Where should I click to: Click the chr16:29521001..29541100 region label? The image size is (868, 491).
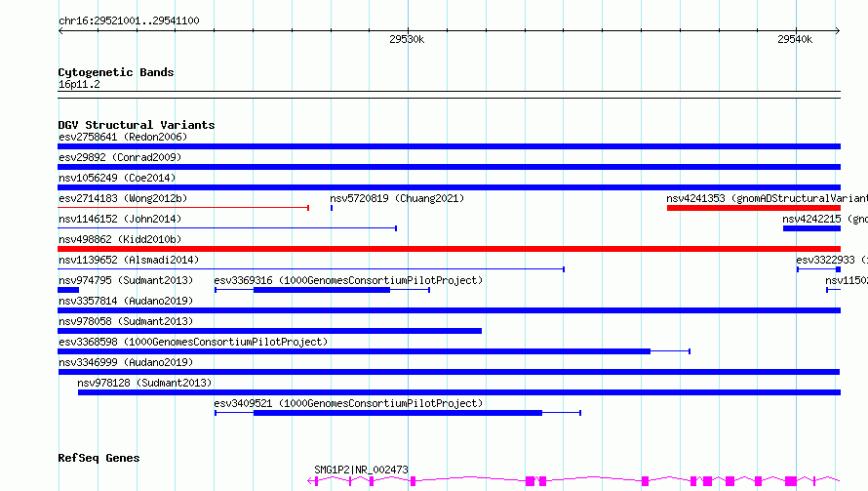click(x=129, y=20)
